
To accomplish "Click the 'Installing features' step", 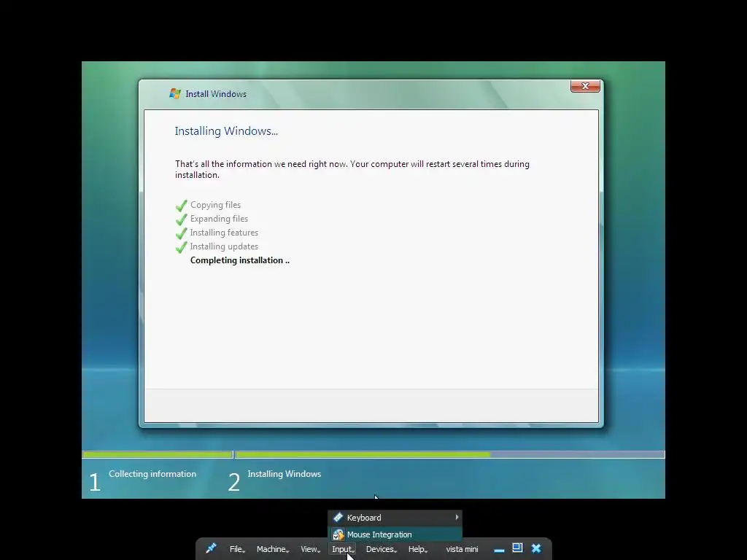I will tap(224, 233).
